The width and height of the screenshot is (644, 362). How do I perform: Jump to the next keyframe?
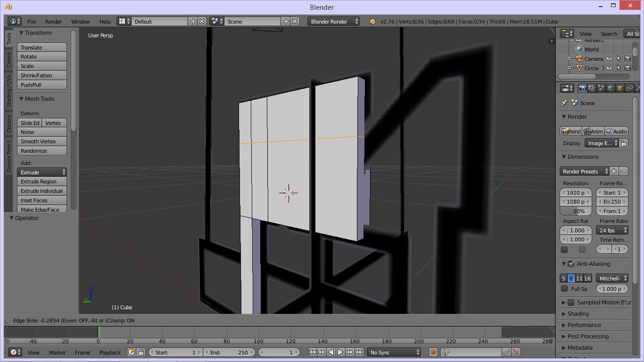(350, 352)
